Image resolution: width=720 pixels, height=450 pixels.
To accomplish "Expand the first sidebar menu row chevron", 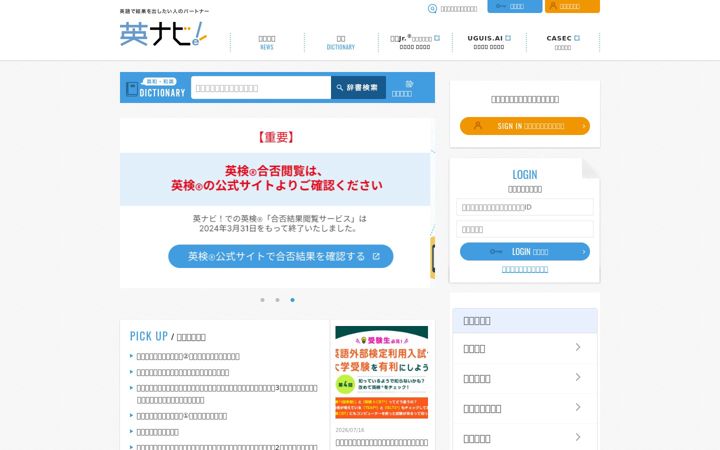I will [578, 347].
